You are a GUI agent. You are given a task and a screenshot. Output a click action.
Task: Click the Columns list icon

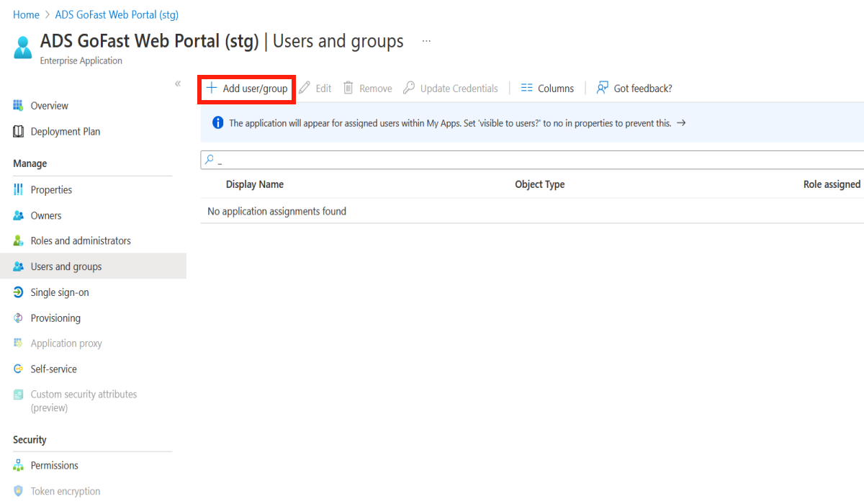point(526,88)
